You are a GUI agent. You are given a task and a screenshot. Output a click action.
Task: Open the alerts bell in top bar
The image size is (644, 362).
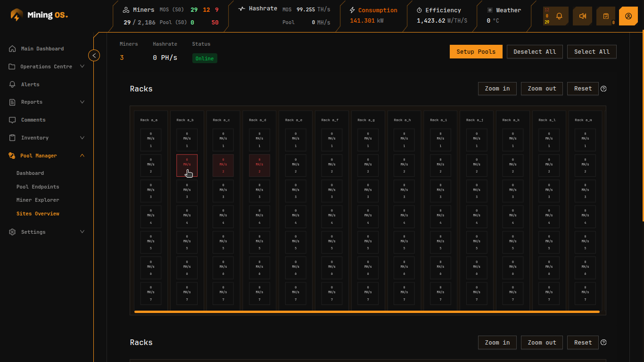(x=559, y=16)
